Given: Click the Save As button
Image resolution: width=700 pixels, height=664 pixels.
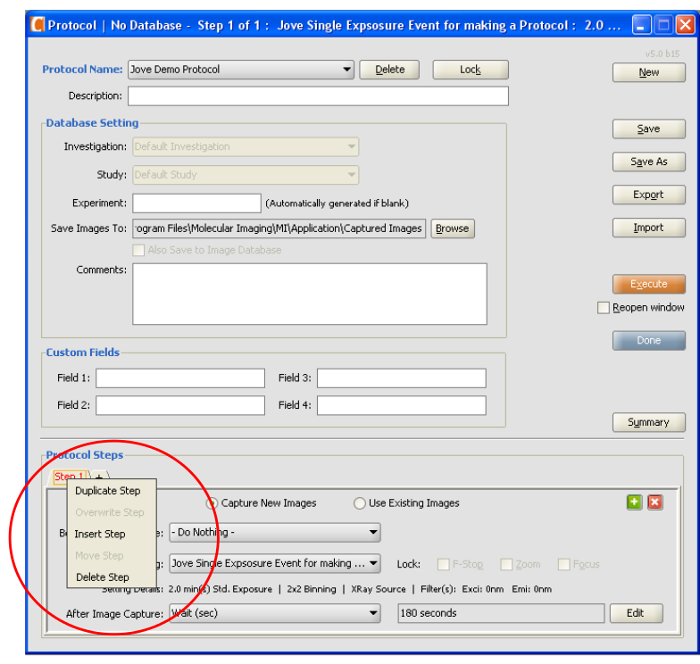Looking at the screenshot, I should point(649,162).
